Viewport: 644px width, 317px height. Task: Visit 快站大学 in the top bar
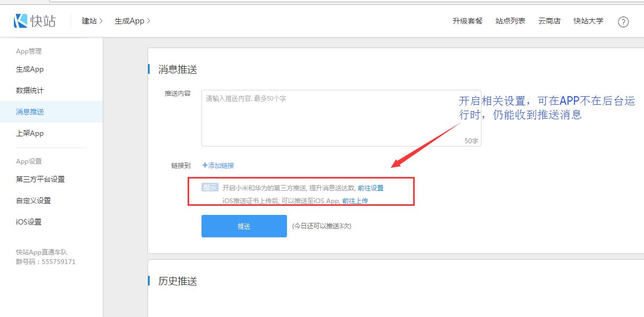(x=588, y=21)
